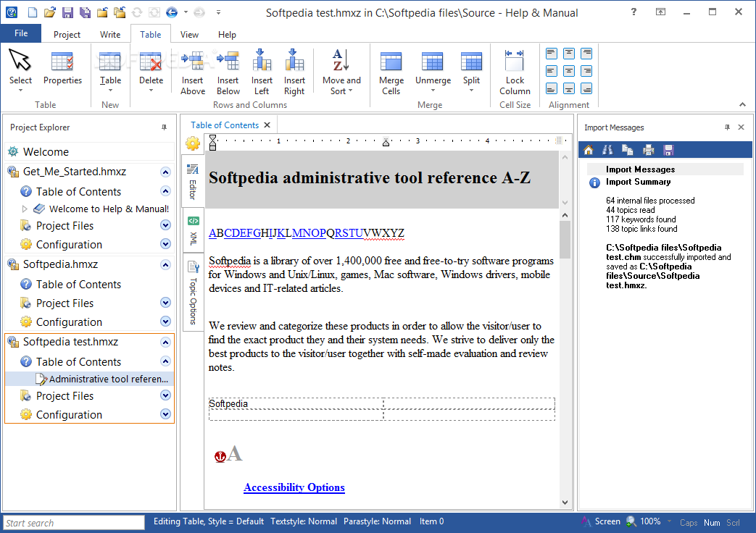Click the Copy icon in Import Messages

click(x=627, y=150)
